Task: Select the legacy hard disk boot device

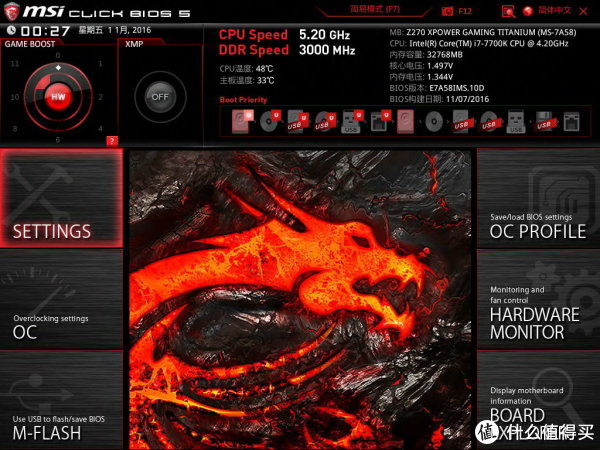Action: (406, 122)
